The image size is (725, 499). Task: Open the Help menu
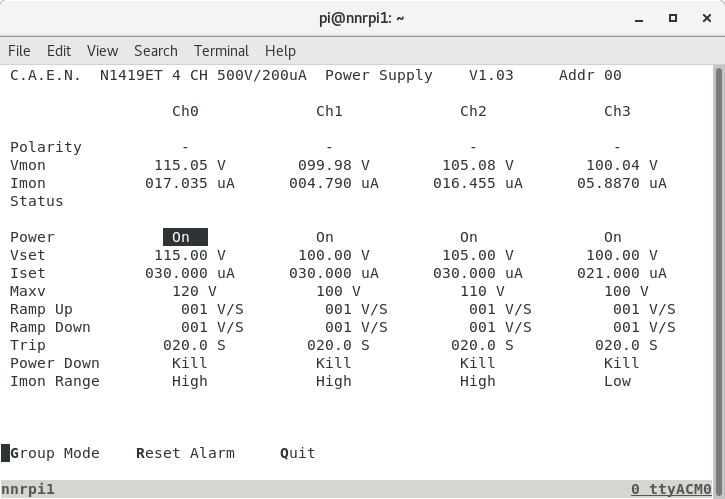click(280, 51)
